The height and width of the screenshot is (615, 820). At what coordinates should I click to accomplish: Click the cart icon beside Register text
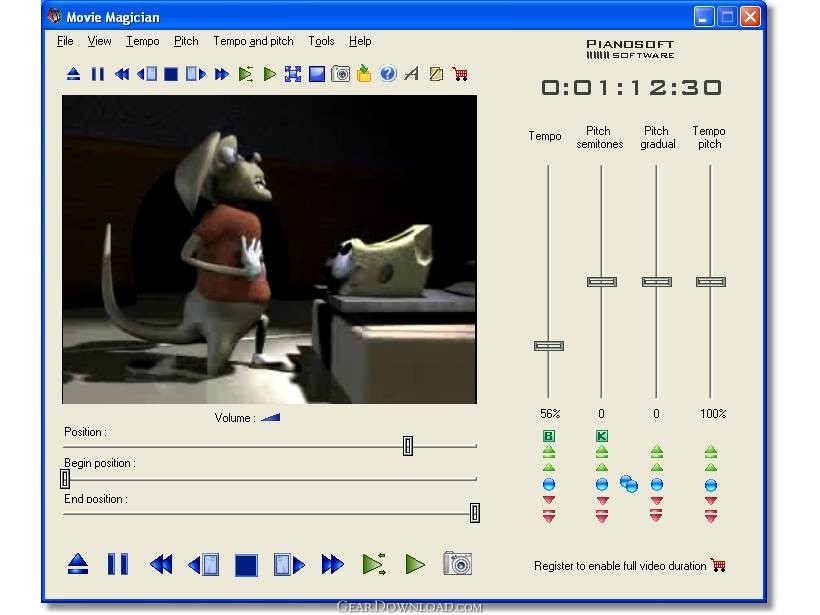[x=718, y=565]
